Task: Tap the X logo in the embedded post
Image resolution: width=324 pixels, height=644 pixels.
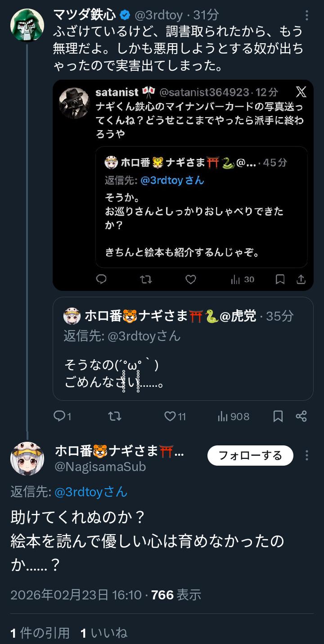Action: [301, 92]
